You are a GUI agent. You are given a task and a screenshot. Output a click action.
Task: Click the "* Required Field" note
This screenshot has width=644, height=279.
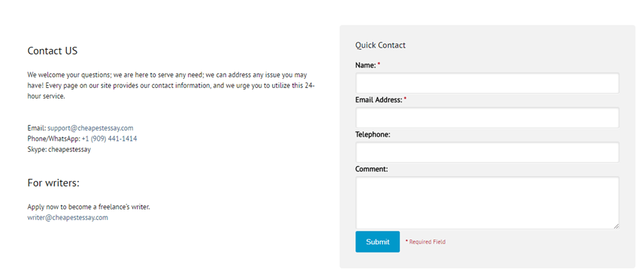426,242
